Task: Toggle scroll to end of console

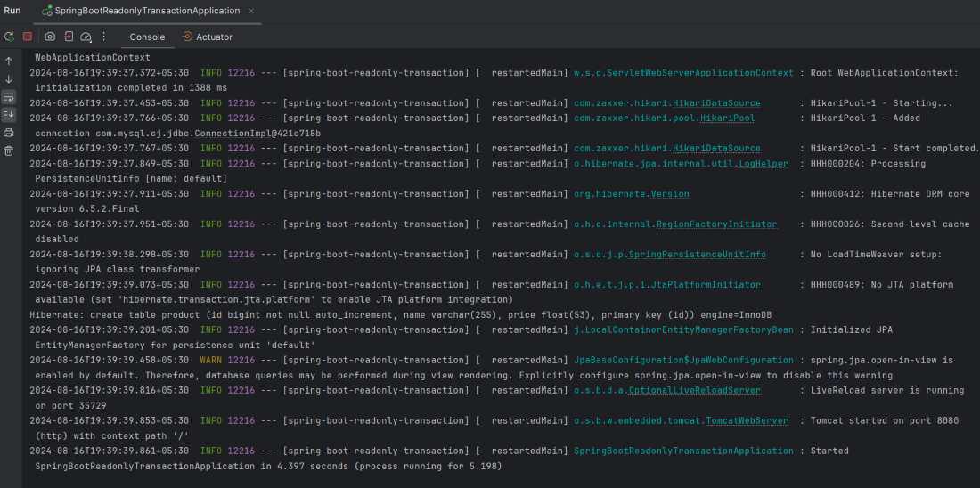Action: [9, 115]
